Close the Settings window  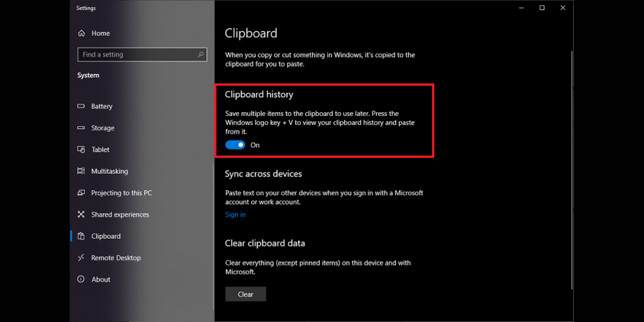pyautogui.click(x=562, y=8)
